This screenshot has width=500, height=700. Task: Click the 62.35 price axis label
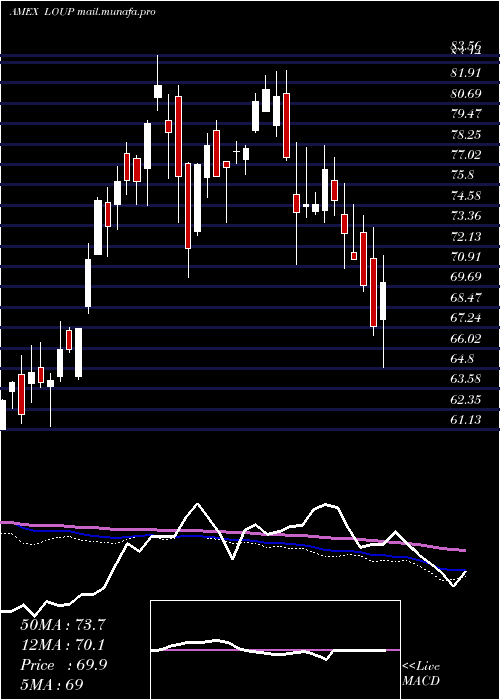coord(466,399)
